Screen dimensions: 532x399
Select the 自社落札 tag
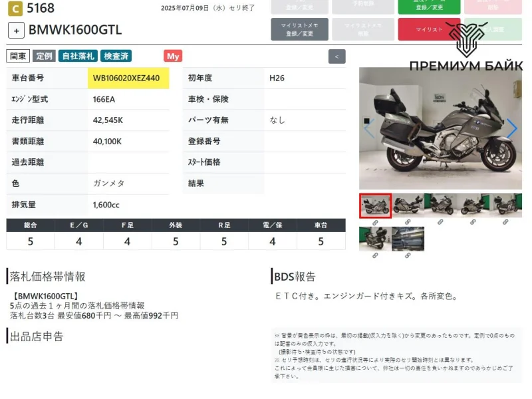click(x=77, y=57)
